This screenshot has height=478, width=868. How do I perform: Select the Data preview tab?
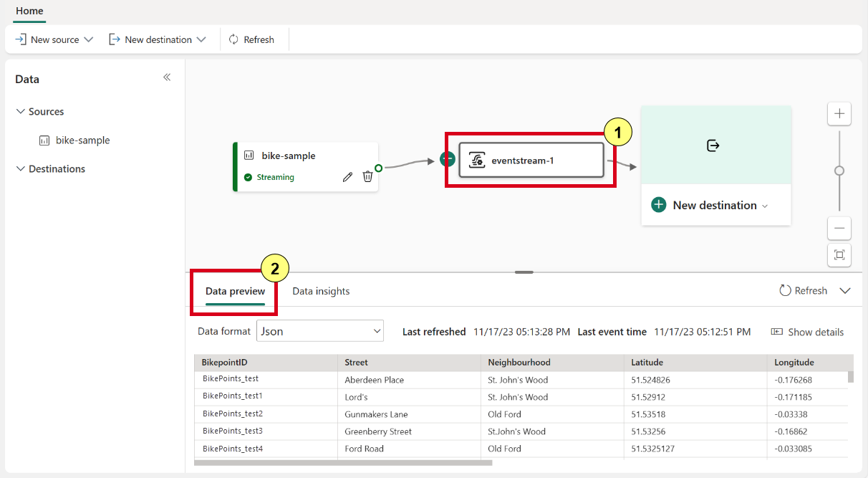235,292
